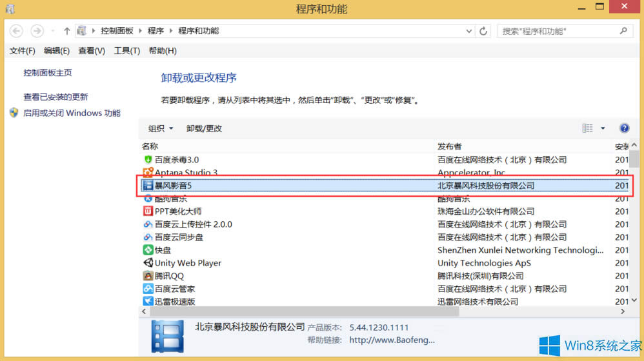Select the PPT美化大师 row
The width and height of the screenshot is (644, 361).
pos(385,211)
